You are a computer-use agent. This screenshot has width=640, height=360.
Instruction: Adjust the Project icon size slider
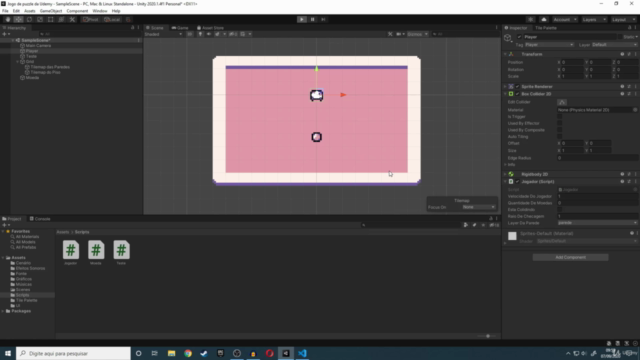488,336
